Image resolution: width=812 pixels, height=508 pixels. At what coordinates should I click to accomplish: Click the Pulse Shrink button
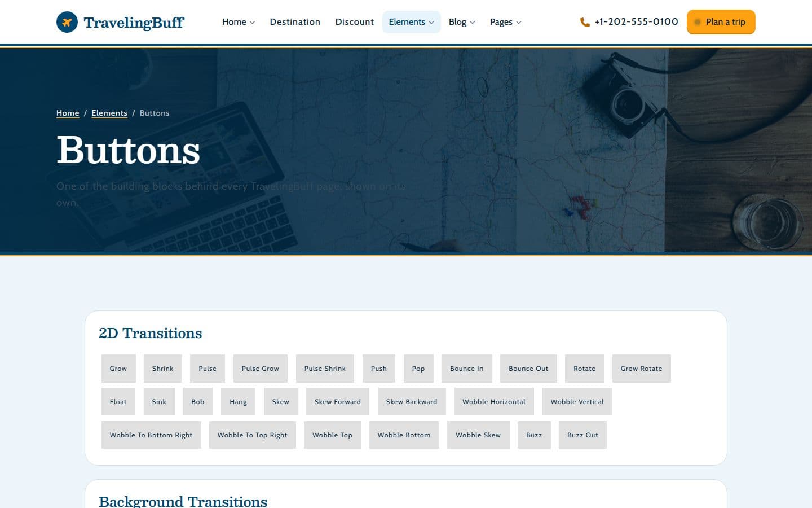click(x=325, y=369)
